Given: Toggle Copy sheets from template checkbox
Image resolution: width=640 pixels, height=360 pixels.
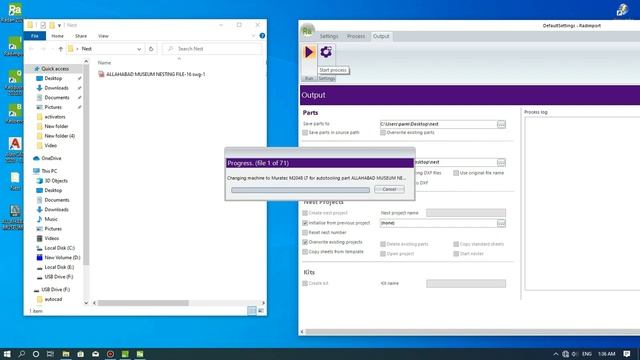Looking at the screenshot, I should tap(305, 252).
